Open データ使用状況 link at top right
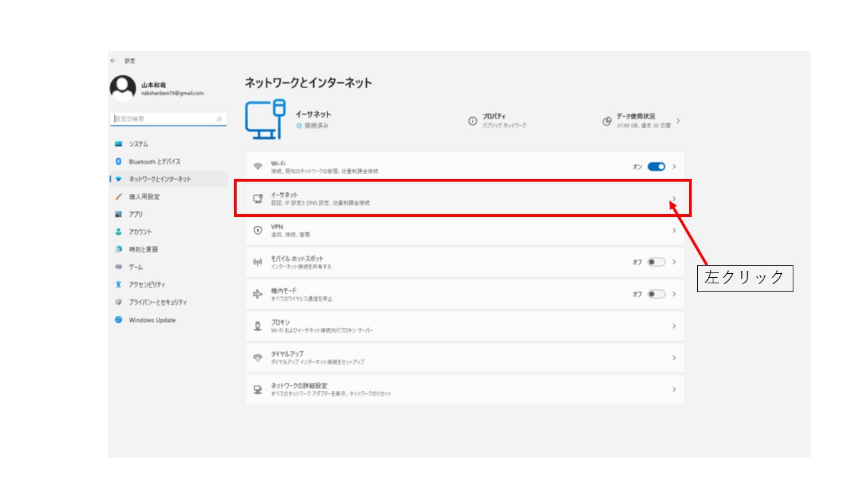This screenshot has width=868, height=488. 641,121
